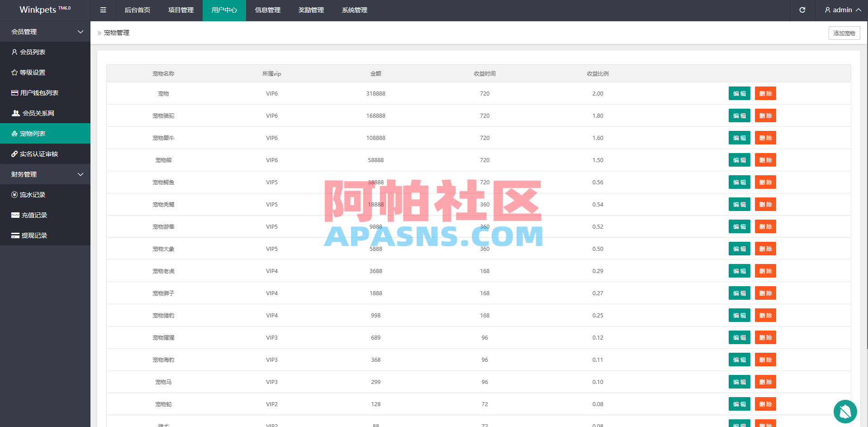The height and width of the screenshot is (427, 868).
Task: Click the 实名认证审核 link icon
Action: point(15,154)
